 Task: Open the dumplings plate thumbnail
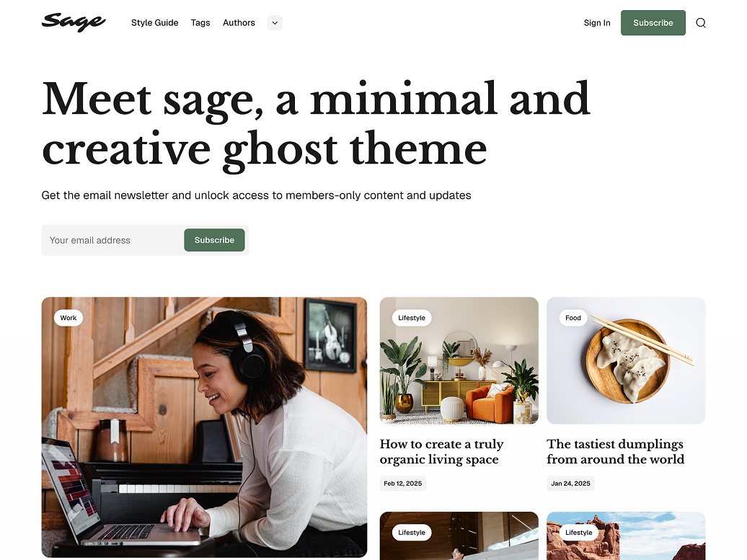click(626, 360)
